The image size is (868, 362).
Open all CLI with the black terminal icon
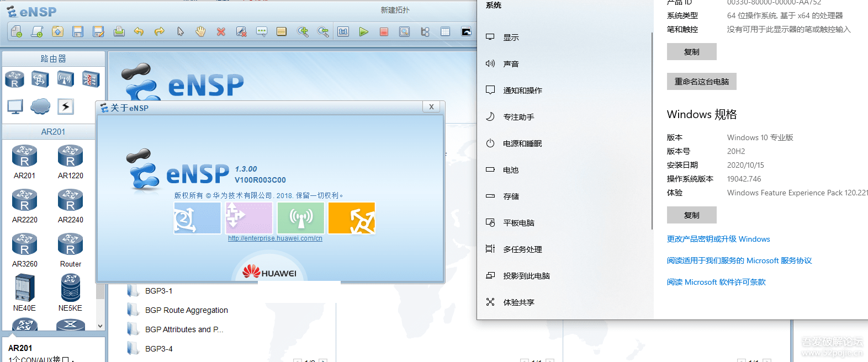coord(466,31)
